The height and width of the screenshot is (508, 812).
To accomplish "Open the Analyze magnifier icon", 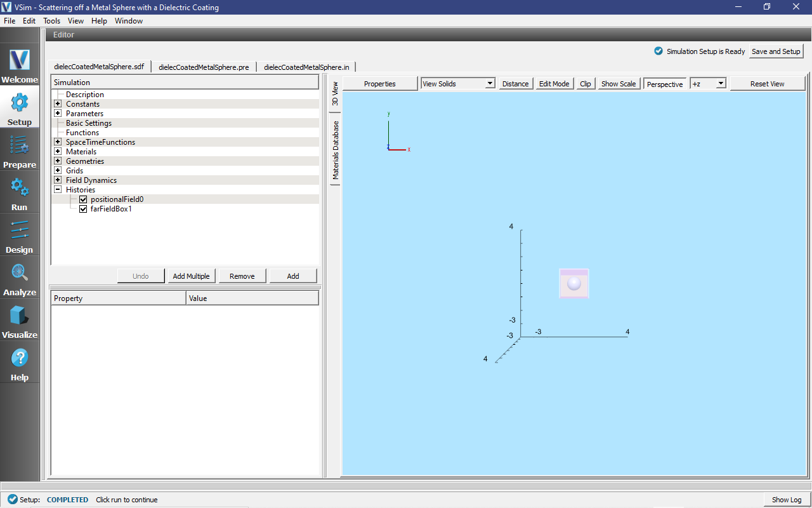I will pyautogui.click(x=19, y=273).
